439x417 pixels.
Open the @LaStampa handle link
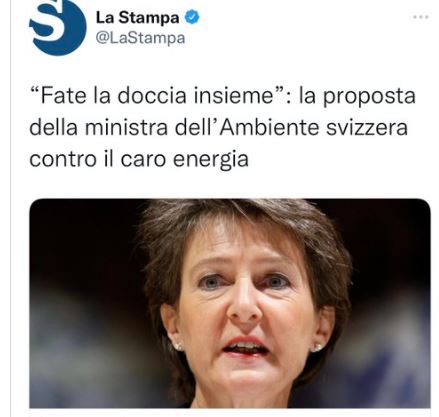pyautogui.click(x=140, y=38)
